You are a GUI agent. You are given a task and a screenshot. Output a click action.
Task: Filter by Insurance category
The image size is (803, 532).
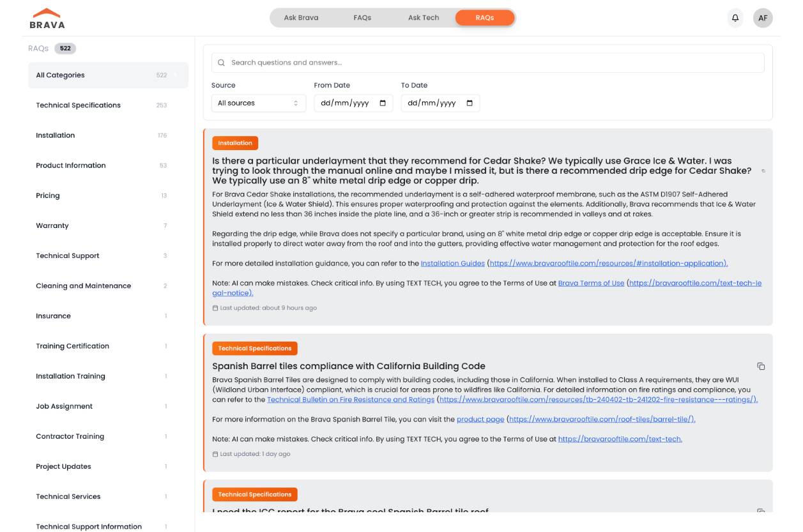(108, 315)
